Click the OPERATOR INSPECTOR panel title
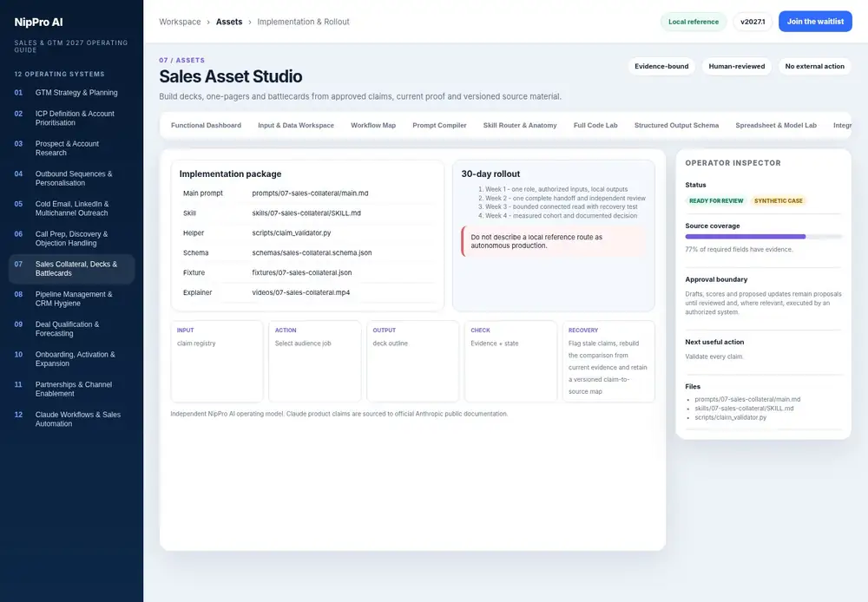The width and height of the screenshot is (868, 602). coord(733,163)
